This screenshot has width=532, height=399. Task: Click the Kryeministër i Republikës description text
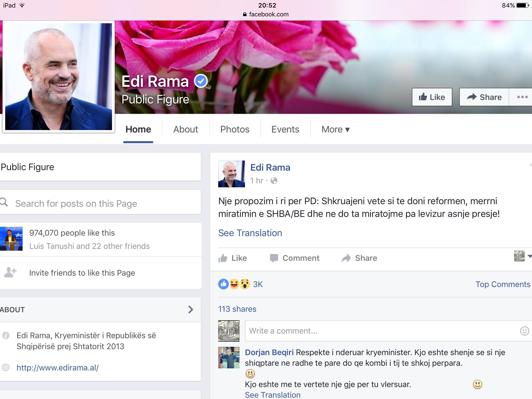click(x=86, y=341)
